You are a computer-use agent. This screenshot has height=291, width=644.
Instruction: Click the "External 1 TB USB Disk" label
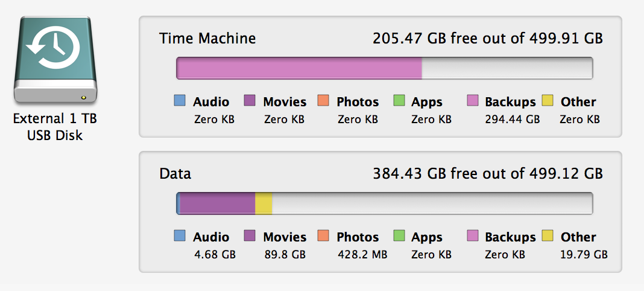point(55,127)
